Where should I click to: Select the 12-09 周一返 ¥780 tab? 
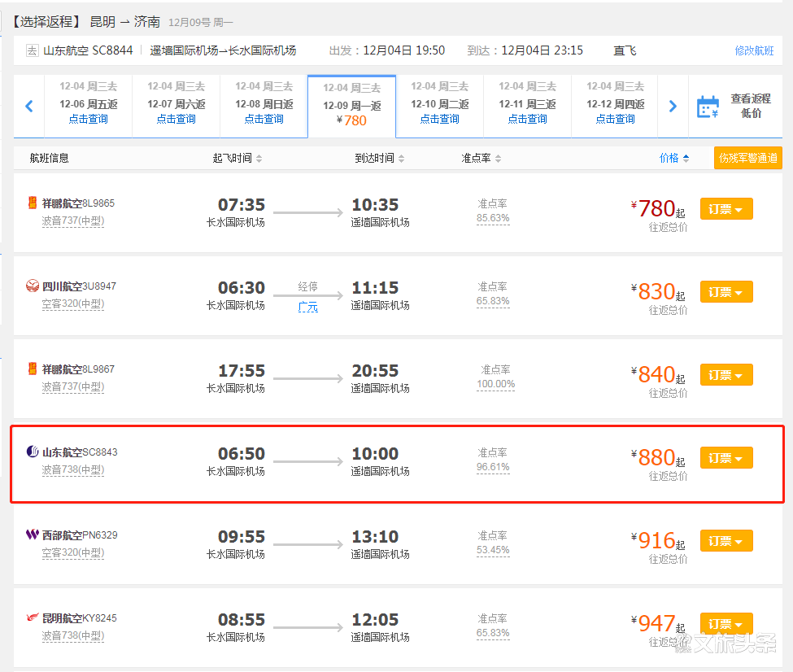pos(352,107)
